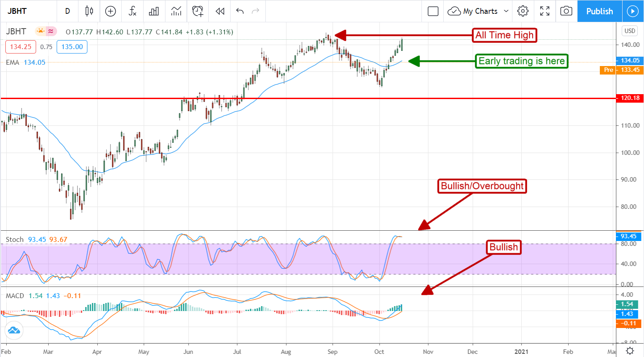
Task: Click the greyed-out Redo arrow
Action: pos(256,11)
